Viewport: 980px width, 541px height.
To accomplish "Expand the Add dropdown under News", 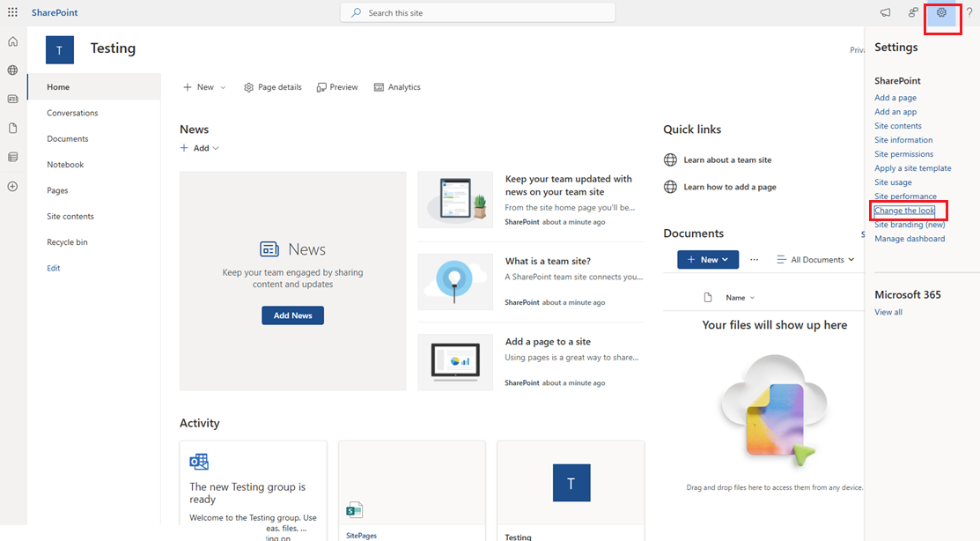I will [x=199, y=147].
